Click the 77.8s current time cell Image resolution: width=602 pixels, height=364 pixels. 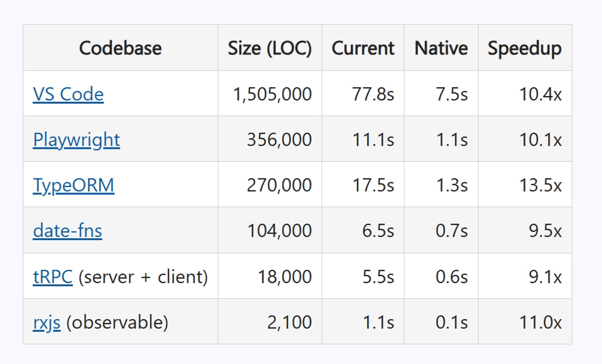[x=372, y=94]
